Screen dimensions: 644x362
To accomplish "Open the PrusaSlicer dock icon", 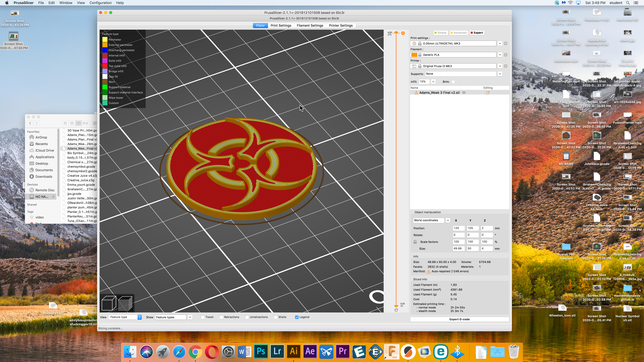I will 408,352.
